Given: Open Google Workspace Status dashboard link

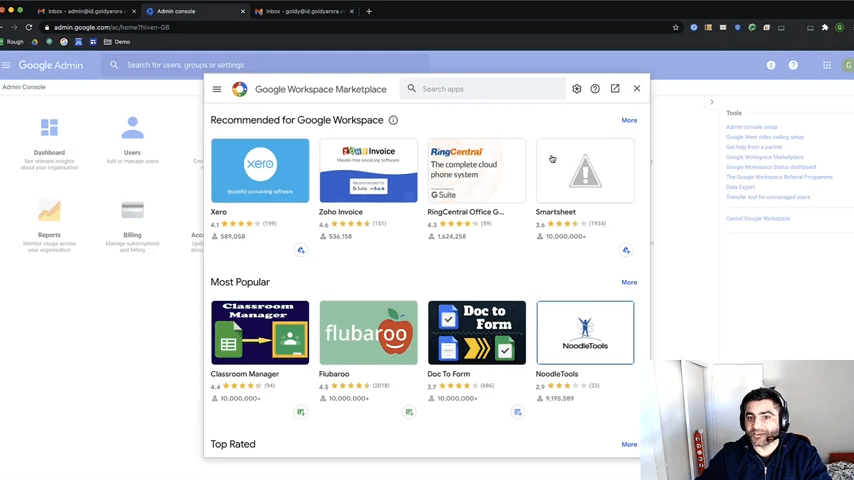Looking at the screenshot, I should click(771, 167).
